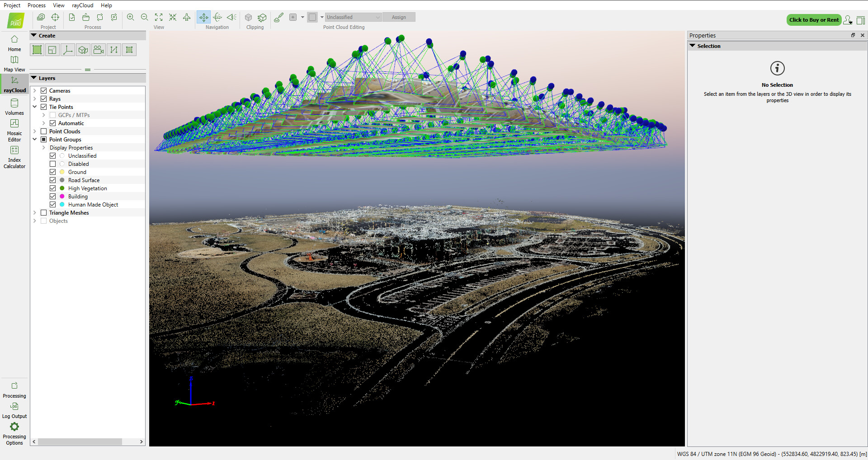Open the results folder icon

coord(86,17)
